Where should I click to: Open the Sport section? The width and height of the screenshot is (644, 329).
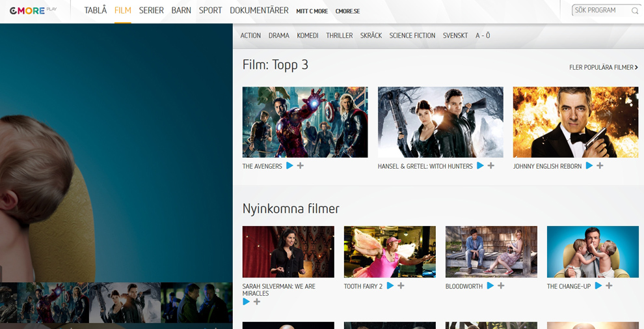coord(210,10)
